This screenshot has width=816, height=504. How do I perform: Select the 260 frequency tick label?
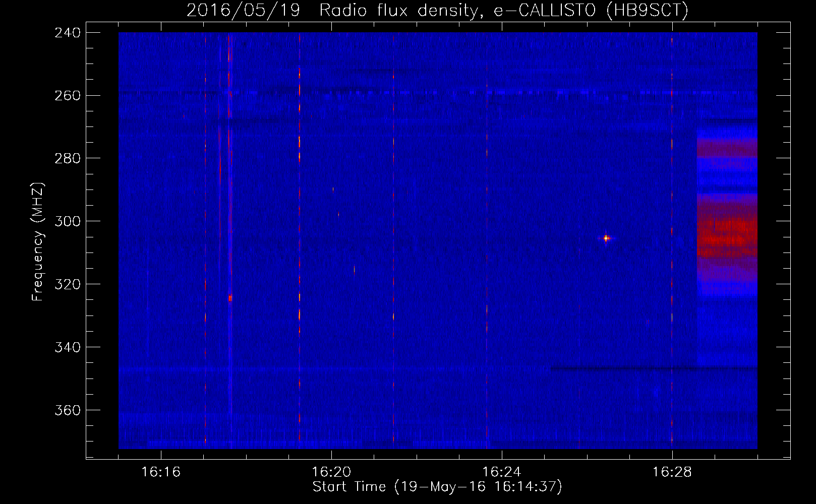pos(67,96)
